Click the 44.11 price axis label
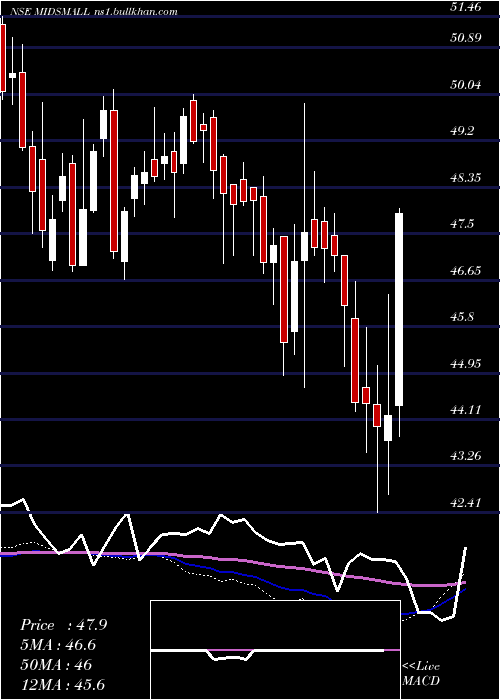Screen dimensions: 500x700 pos(466,410)
